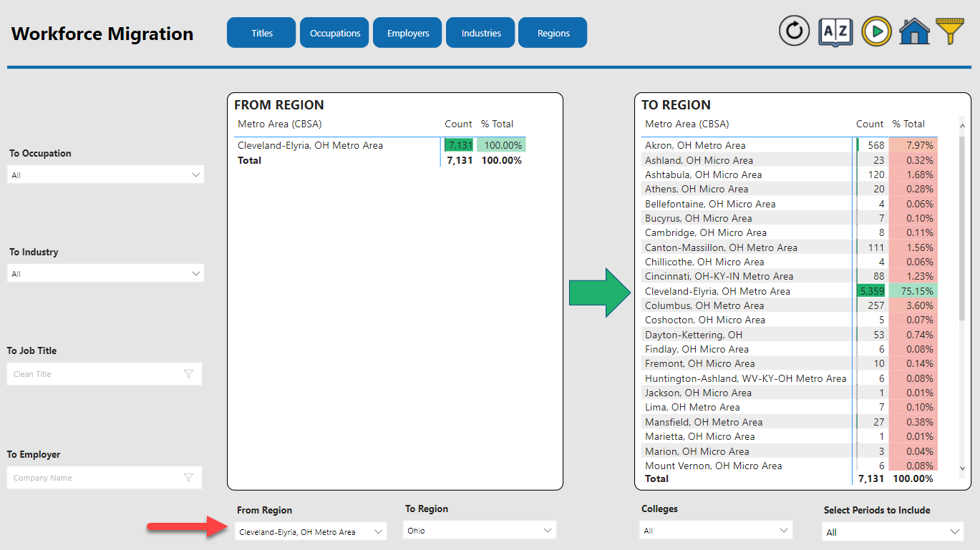Open the A-Z glossary book icon
This screenshot has width=980, height=550.
coord(835,31)
